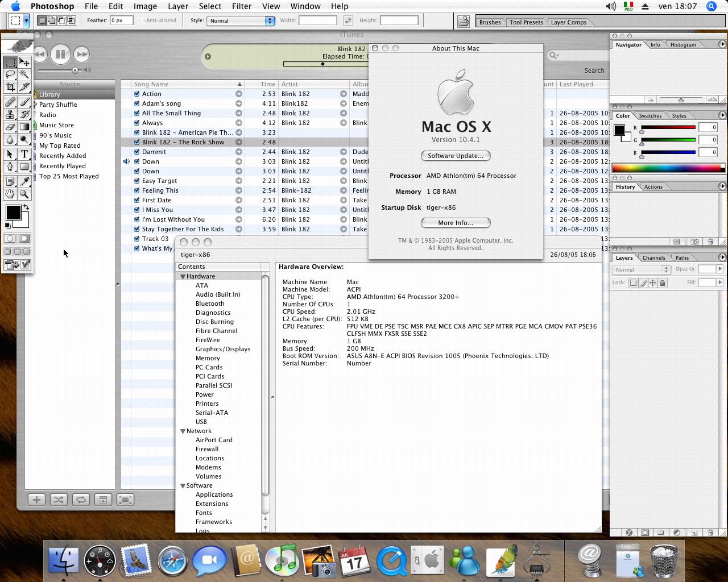Collapse the Network tree section
Image resolution: width=728 pixels, height=582 pixels.
tap(183, 431)
